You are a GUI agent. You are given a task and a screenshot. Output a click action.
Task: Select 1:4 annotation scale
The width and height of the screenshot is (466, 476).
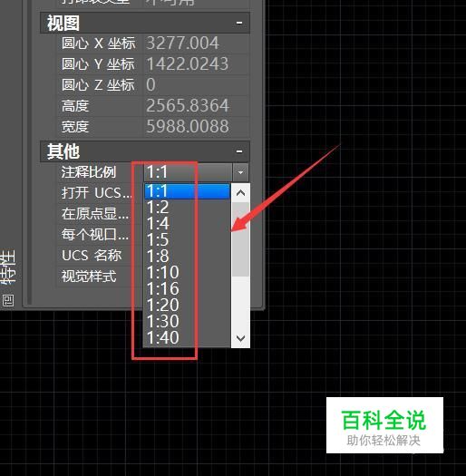187,224
